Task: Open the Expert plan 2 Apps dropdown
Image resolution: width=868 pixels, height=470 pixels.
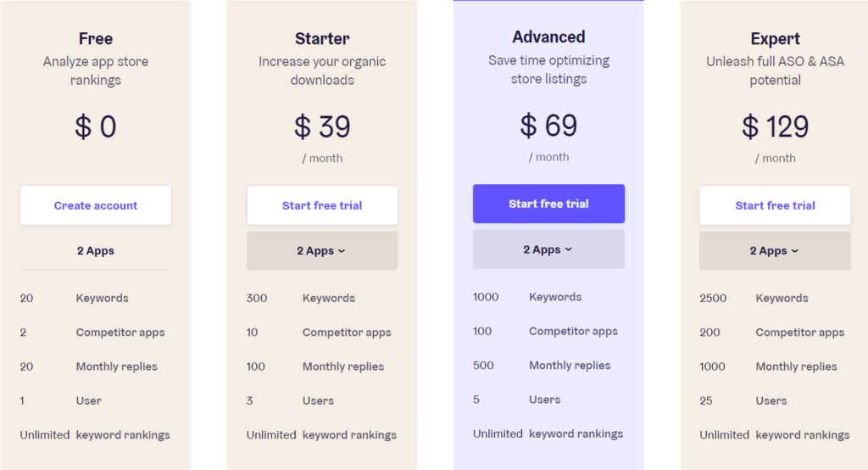Action: tap(775, 250)
